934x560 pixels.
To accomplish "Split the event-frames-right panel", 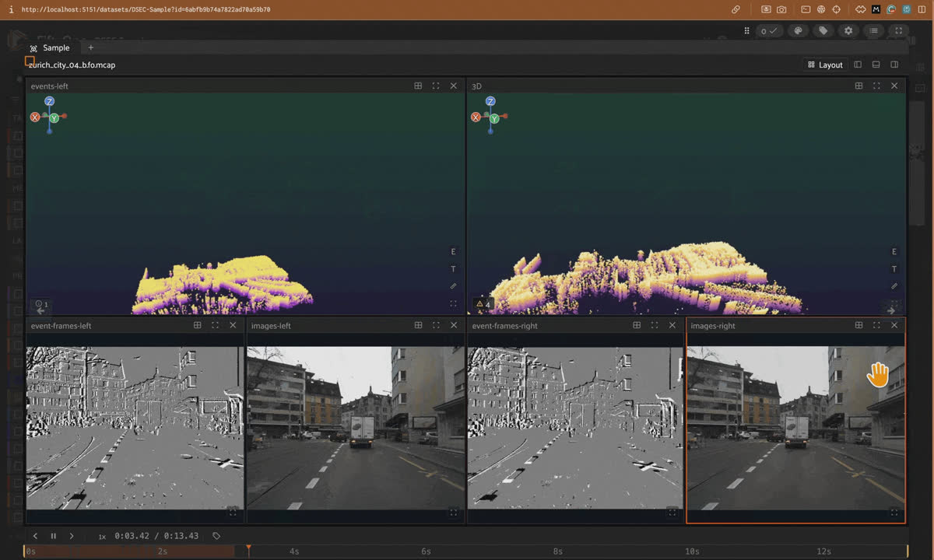I will pyautogui.click(x=637, y=325).
